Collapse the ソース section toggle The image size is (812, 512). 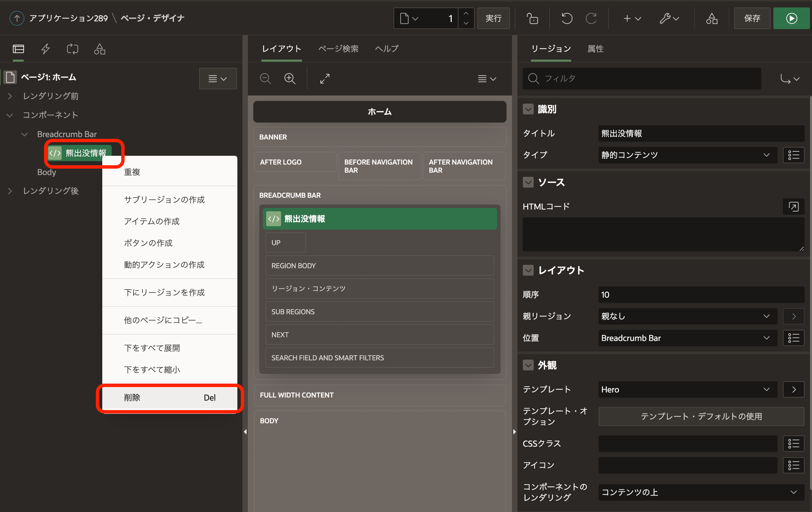[528, 182]
